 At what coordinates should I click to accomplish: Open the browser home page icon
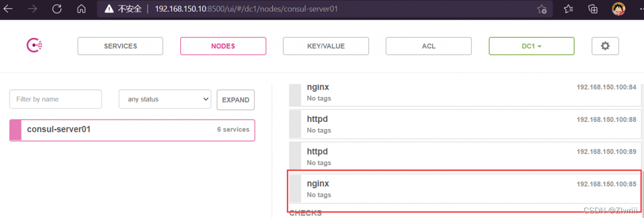point(81,9)
